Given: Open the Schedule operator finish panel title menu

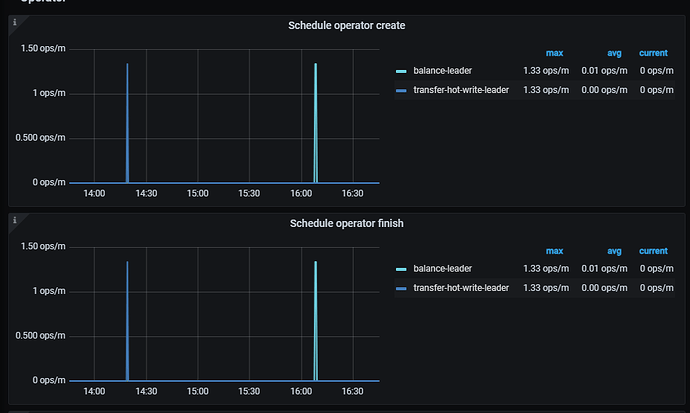Looking at the screenshot, I should (x=346, y=223).
